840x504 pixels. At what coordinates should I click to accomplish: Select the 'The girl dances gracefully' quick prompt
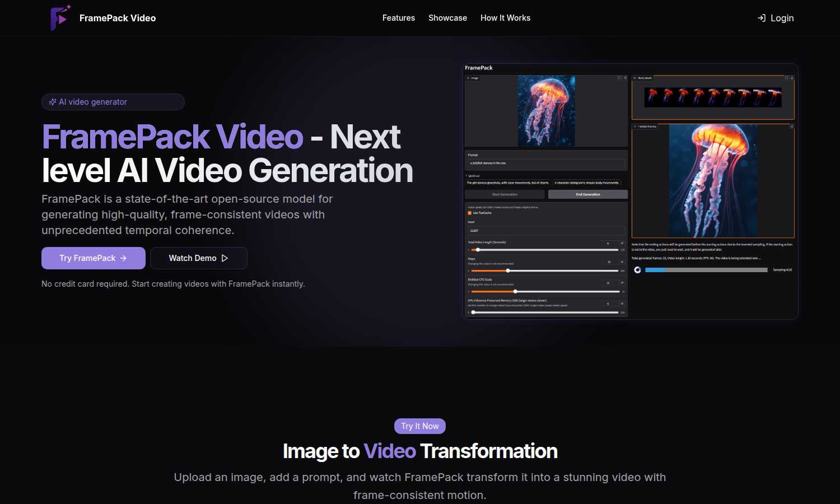tap(508, 183)
